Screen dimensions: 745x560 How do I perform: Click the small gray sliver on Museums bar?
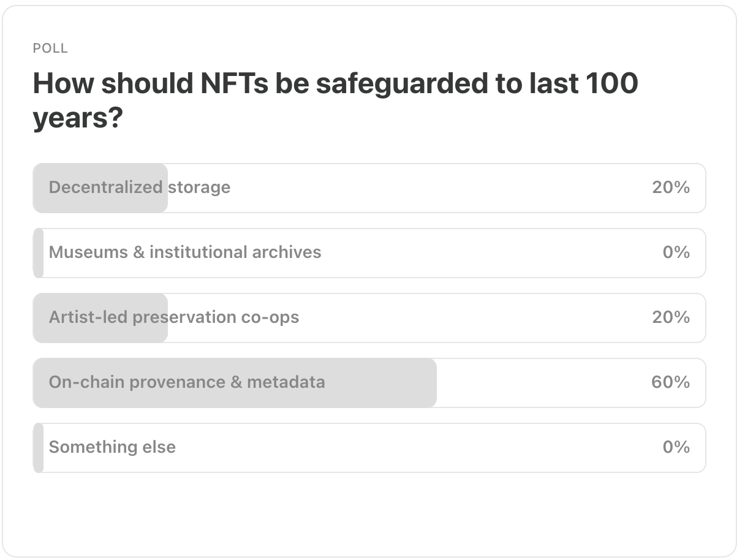click(39, 253)
